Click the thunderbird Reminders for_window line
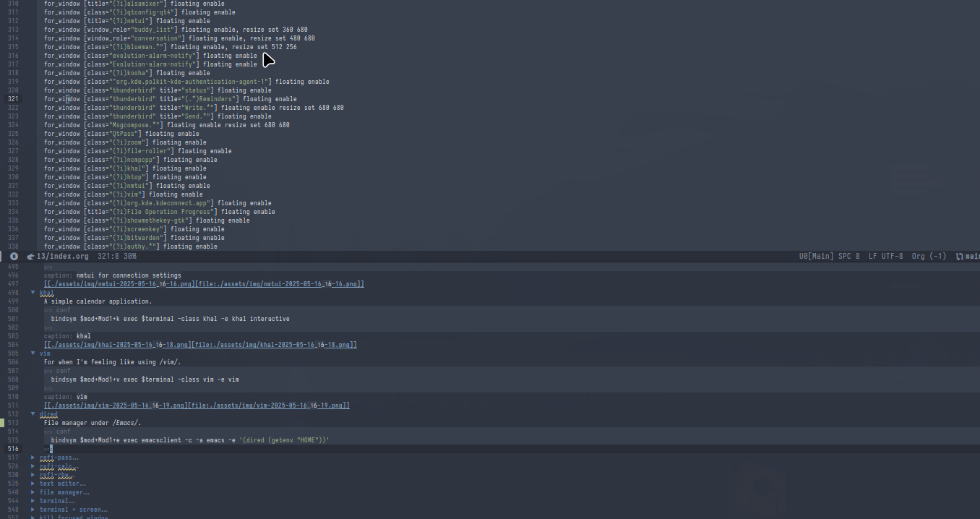This screenshot has height=519, width=980. [x=170, y=99]
